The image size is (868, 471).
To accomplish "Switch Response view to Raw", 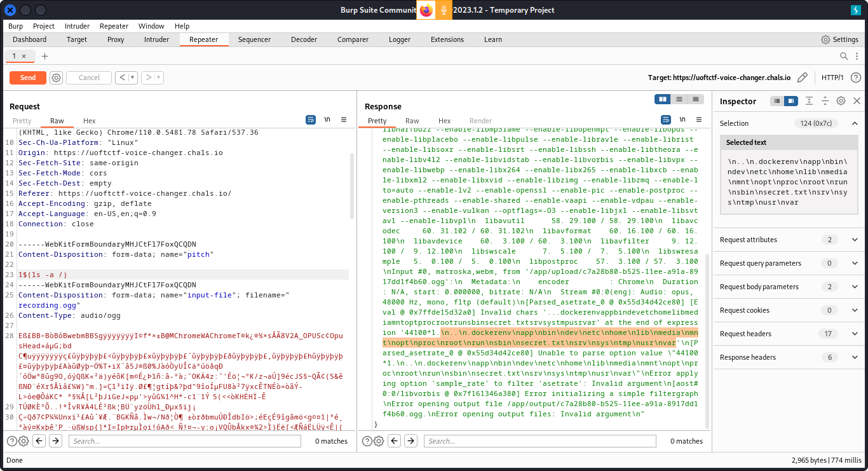I will (x=412, y=121).
